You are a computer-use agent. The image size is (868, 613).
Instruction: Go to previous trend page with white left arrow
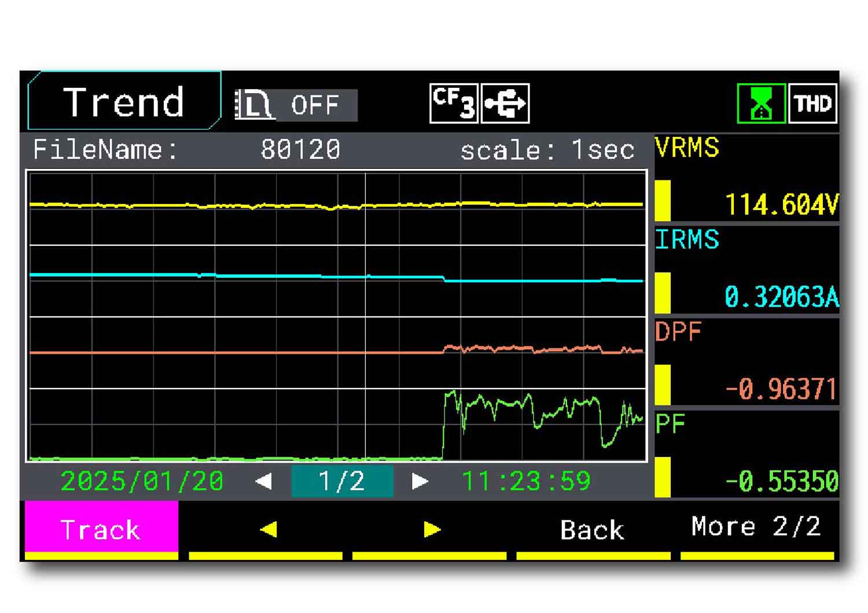(264, 481)
